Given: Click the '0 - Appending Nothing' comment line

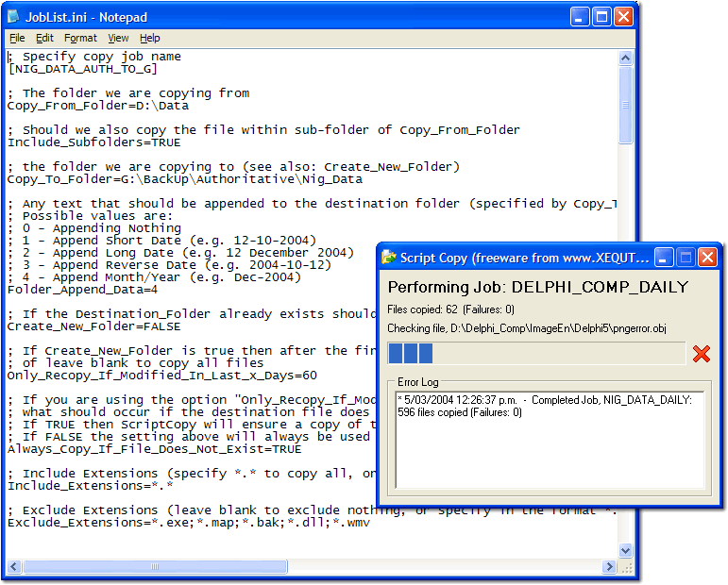Looking at the screenshot, I should click(x=94, y=228).
